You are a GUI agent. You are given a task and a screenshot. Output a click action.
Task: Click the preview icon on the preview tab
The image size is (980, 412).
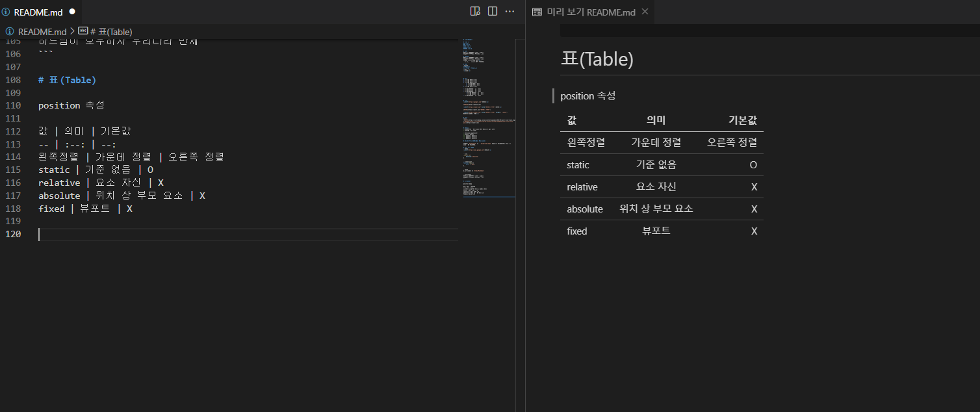[537, 12]
